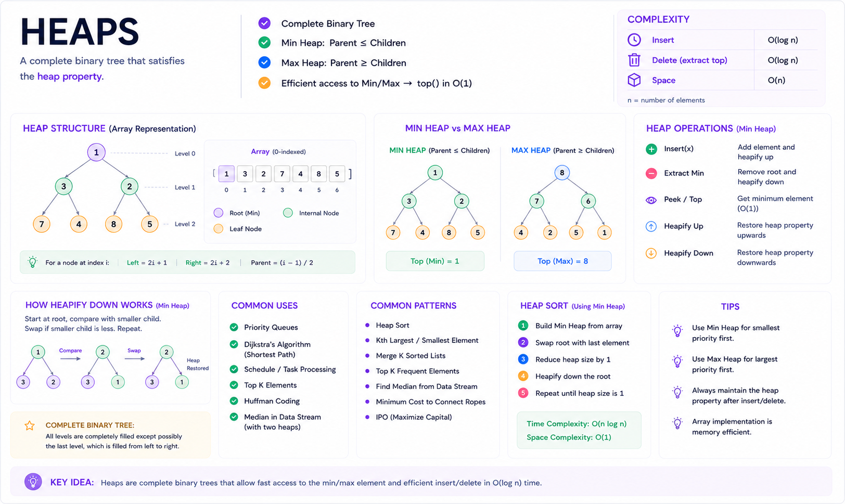Click the COMPLEXITY panel heading
Viewport: 845px width, 504px height.
tap(658, 19)
